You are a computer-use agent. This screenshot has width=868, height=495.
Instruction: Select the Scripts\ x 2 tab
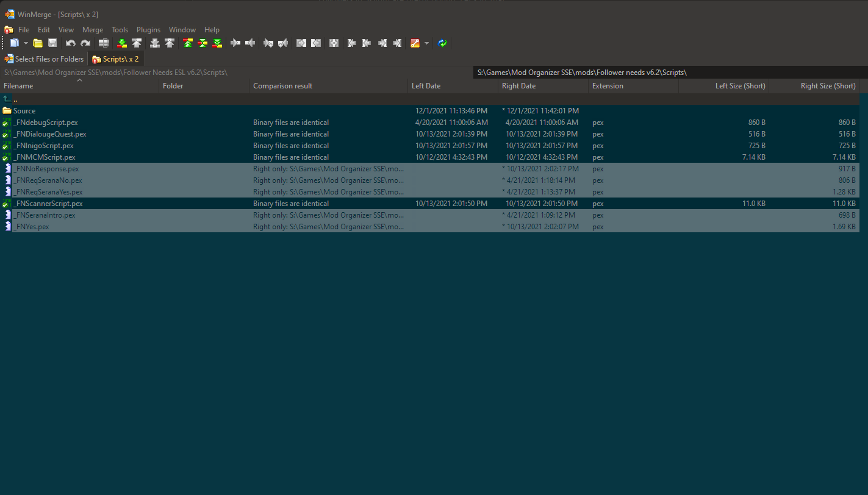coord(116,59)
